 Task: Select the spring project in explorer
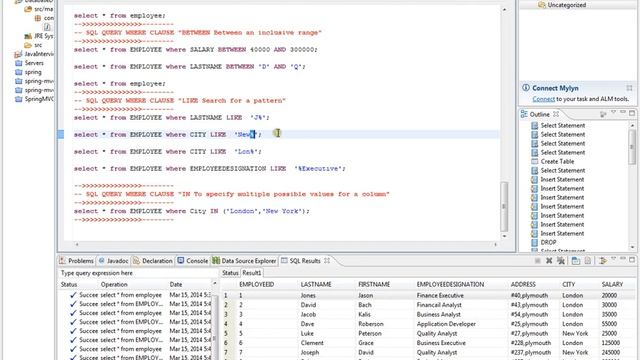pyautogui.click(x=33, y=72)
